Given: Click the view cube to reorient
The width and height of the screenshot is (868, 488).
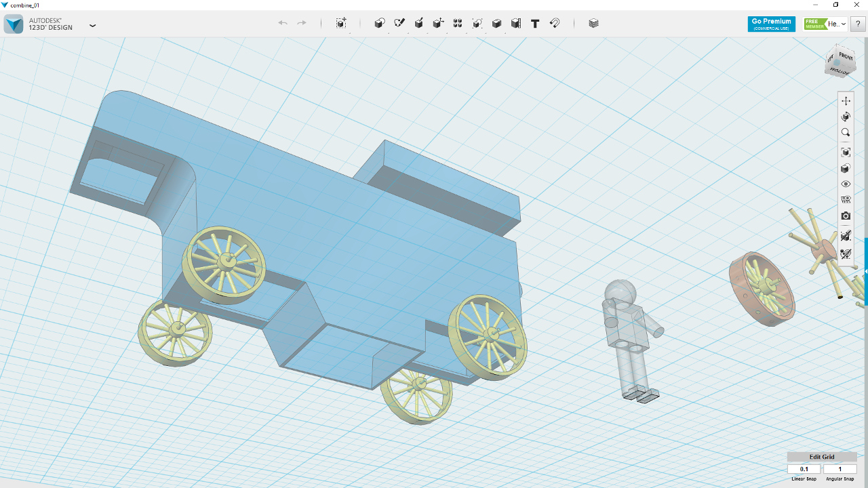Looking at the screenshot, I should pyautogui.click(x=840, y=62).
